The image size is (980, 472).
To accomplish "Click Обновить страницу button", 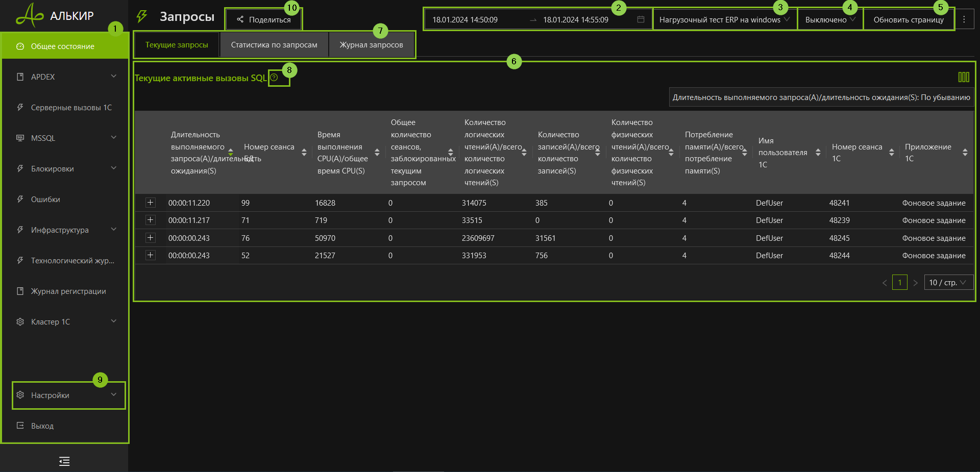I will tap(908, 20).
